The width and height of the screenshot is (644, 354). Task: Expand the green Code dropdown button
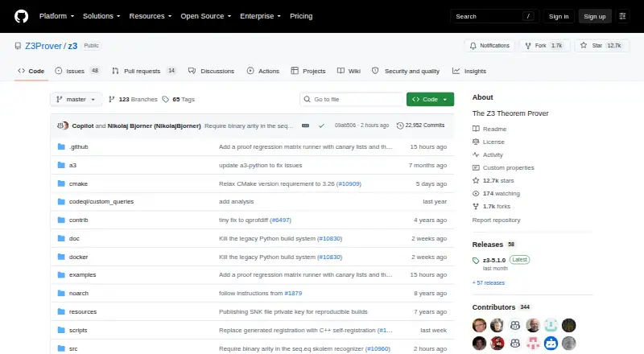[x=430, y=100]
